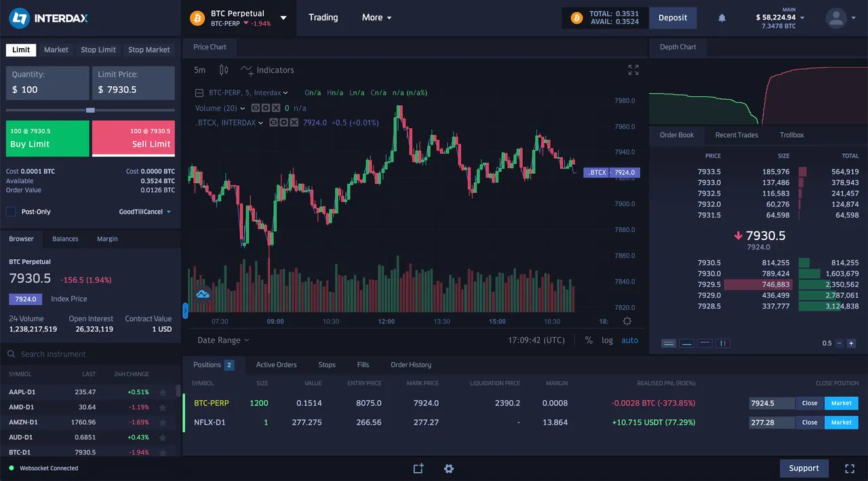Viewport: 868px width, 481px height.
Task: Click the Sell Limit button
Action: 134,138
